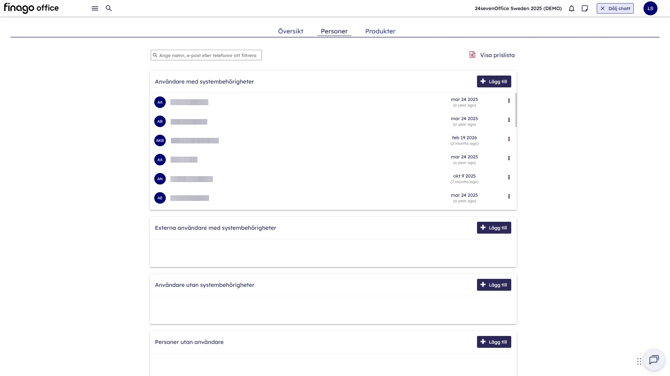Open the chat bubble widget

click(654, 360)
